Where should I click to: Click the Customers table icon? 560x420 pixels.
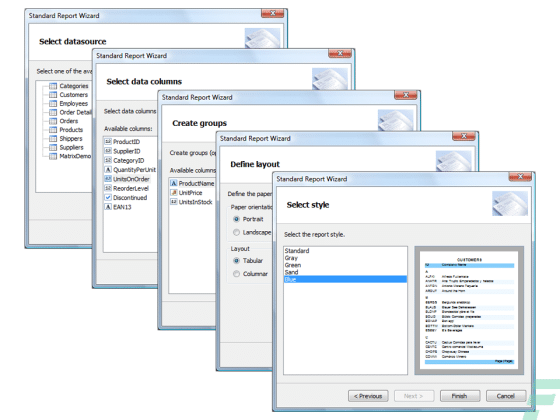click(53, 95)
